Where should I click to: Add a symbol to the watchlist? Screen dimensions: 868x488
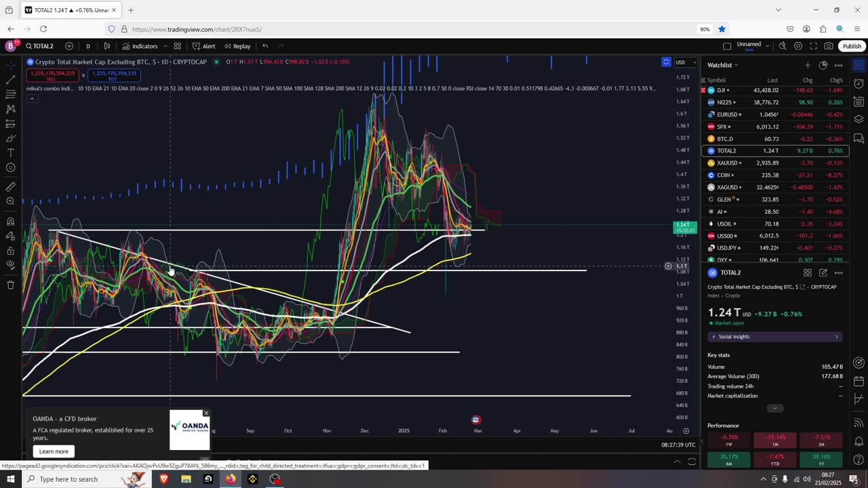(x=808, y=65)
